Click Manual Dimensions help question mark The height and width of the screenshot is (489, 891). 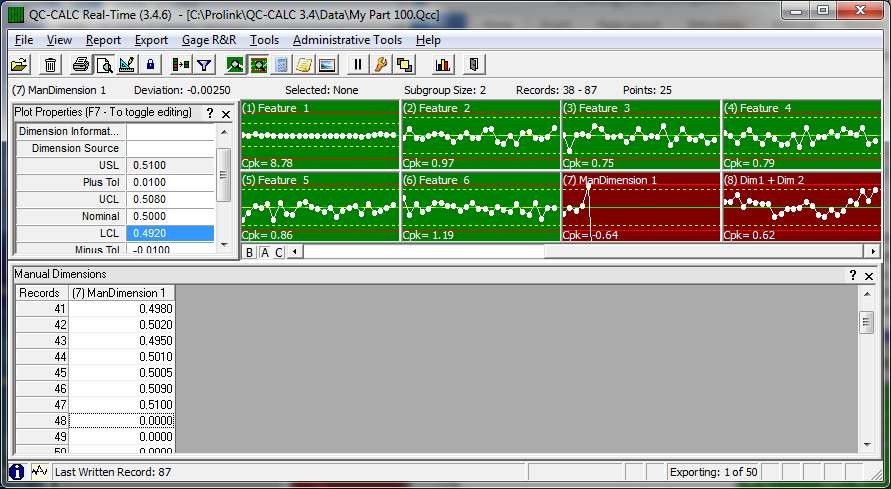point(853,275)
